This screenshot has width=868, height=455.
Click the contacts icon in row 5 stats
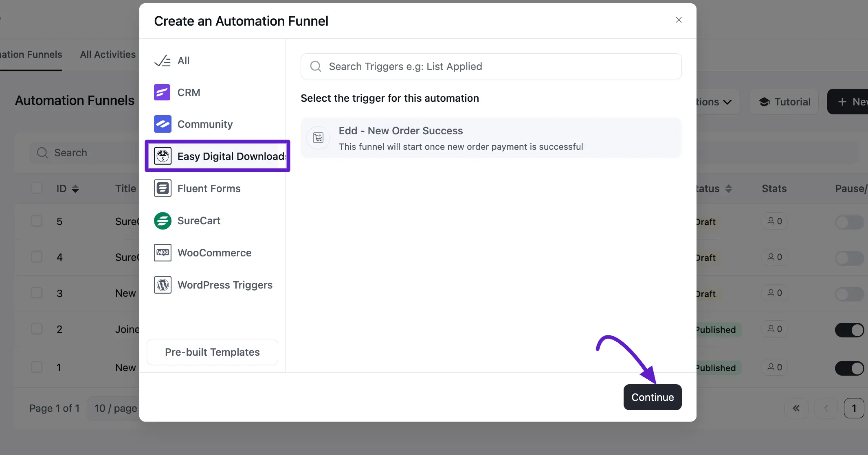771,221
